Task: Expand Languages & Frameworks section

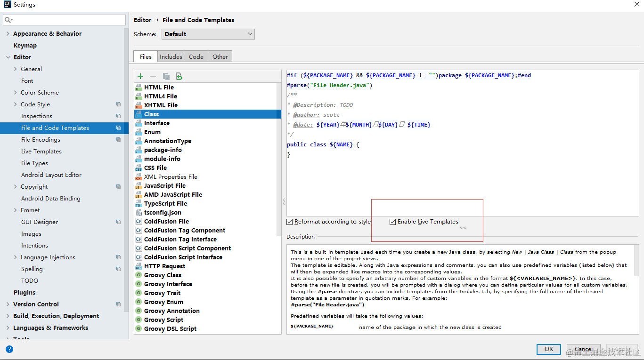Action: (8, 328)
